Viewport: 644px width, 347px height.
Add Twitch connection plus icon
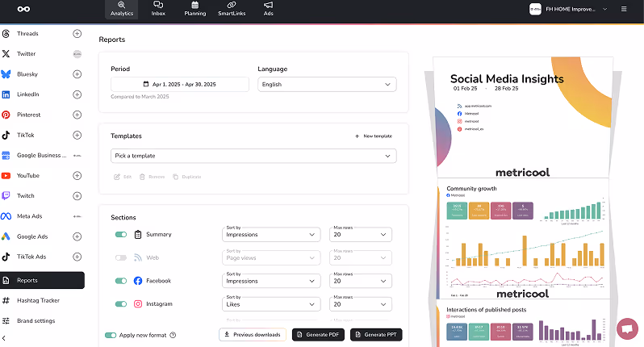click(x=77, y=196)
